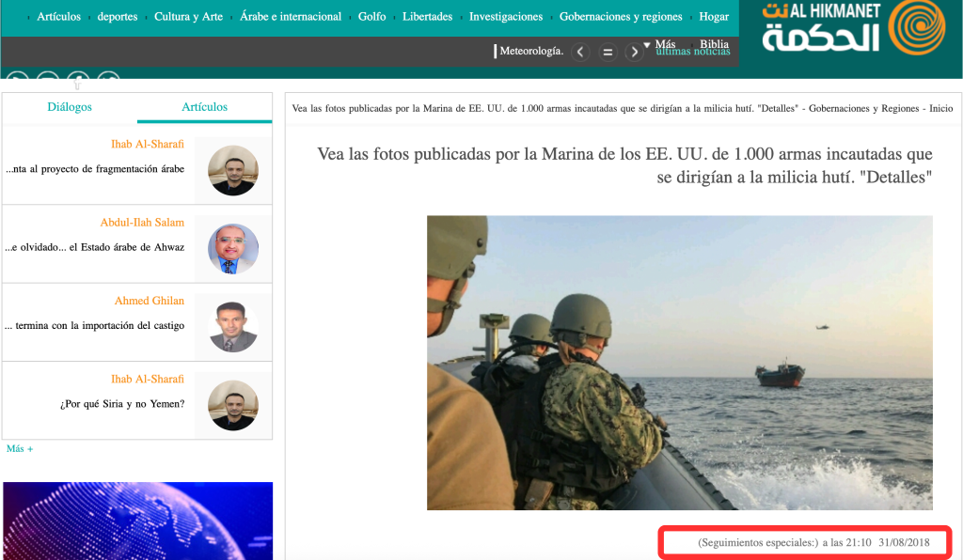Click Inicio in the breadcrumb

[x=940, y=109]
